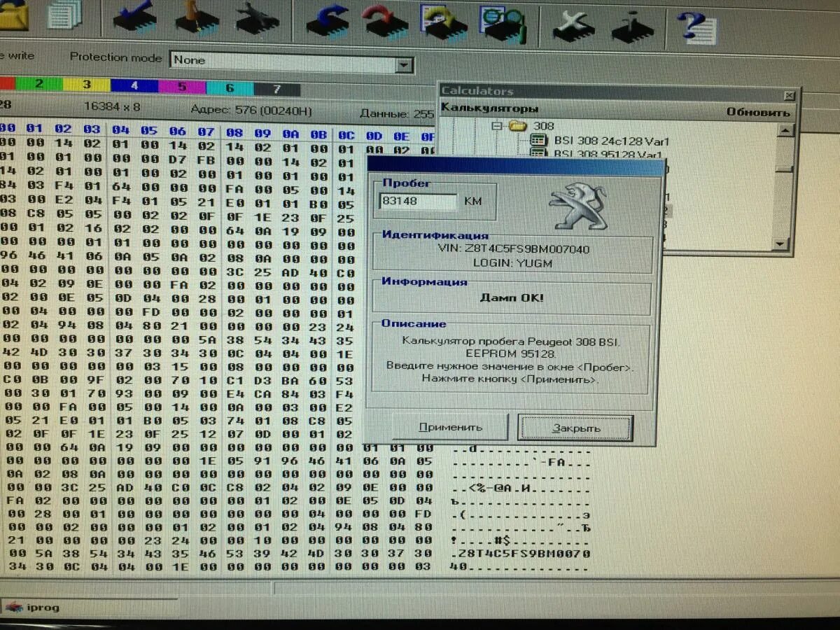Click the KM unit label
The width and height of the screenshot is (840, 630).
[x=472, y=201]
